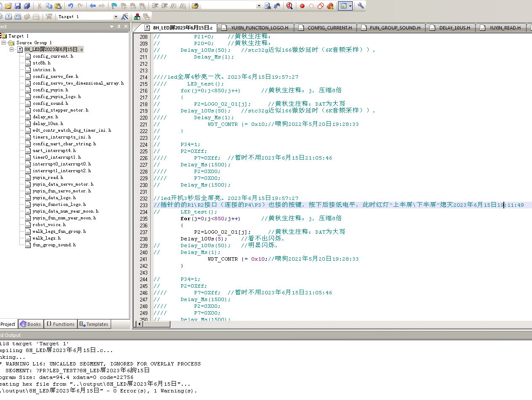
Task: Select the 8H_LED屏 .c editor tab
Action: pos(179,28)
